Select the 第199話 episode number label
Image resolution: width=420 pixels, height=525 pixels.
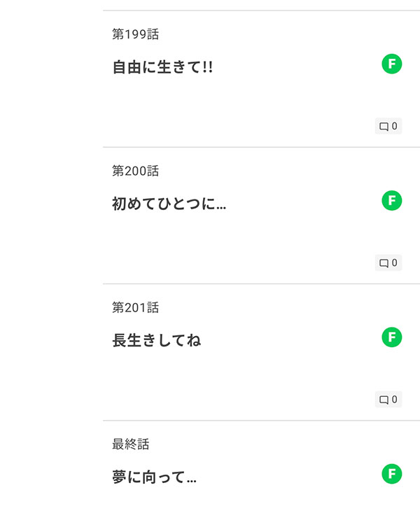135,34
